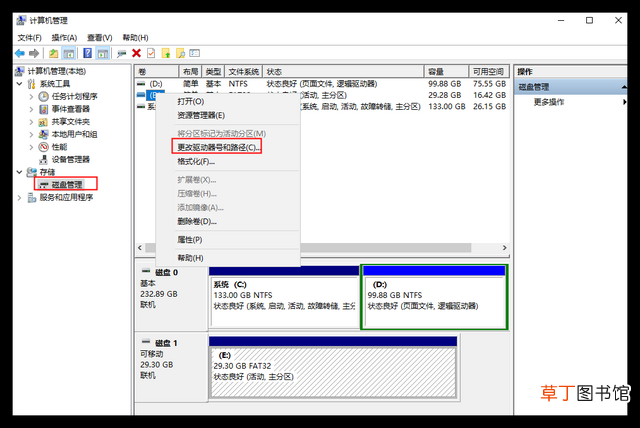Click the 磁盘 0 disk label

point(167,273)
